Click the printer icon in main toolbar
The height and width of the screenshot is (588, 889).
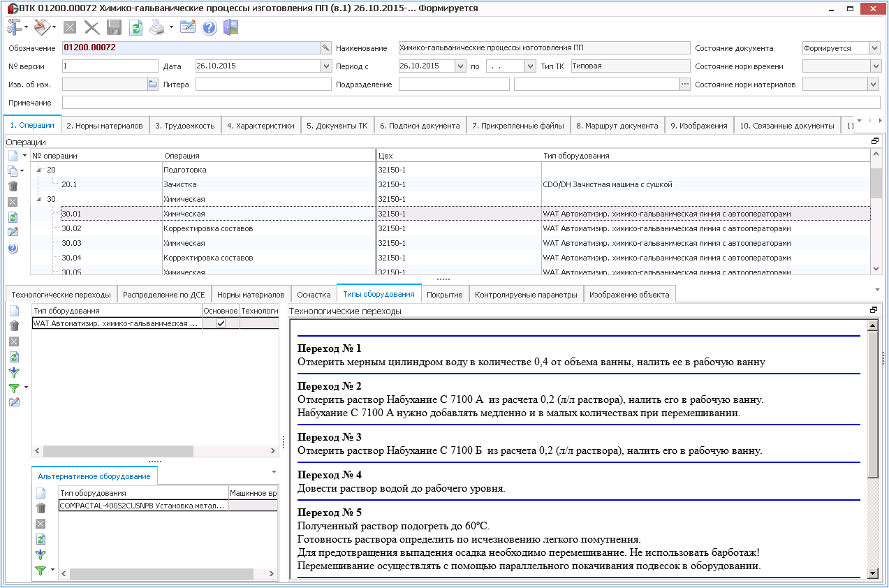coord(157,28)
